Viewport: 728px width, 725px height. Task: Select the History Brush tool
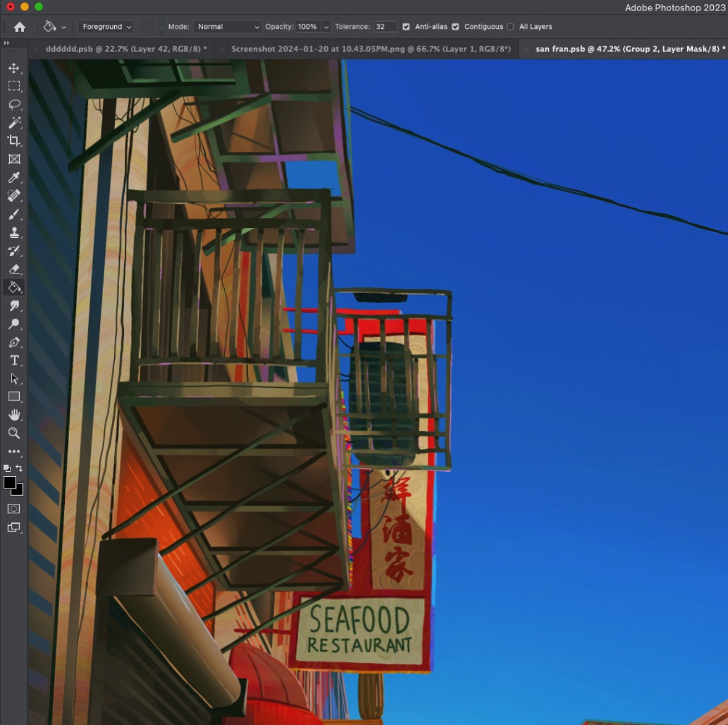coord(14,251)
